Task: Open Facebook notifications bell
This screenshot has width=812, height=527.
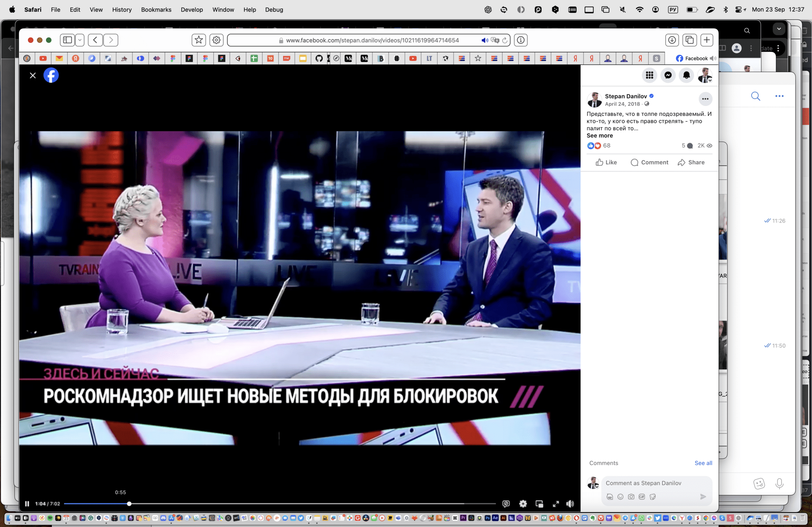Action: pyautogui.click(x=686, y=75)
